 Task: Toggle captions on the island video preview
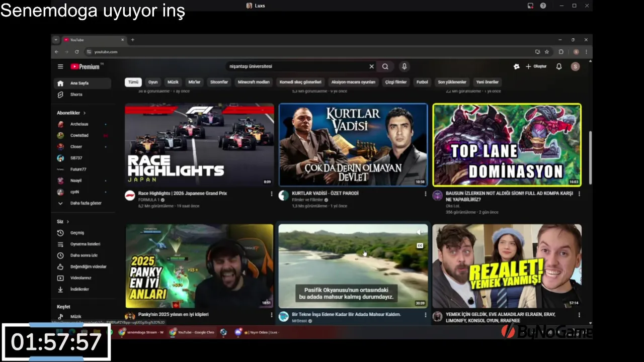coord(420,246)
